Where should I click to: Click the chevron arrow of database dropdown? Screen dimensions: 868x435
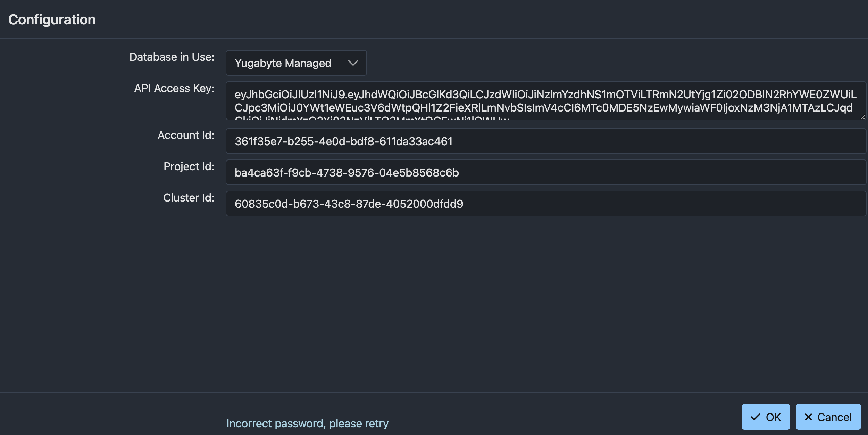coord(353,63)
